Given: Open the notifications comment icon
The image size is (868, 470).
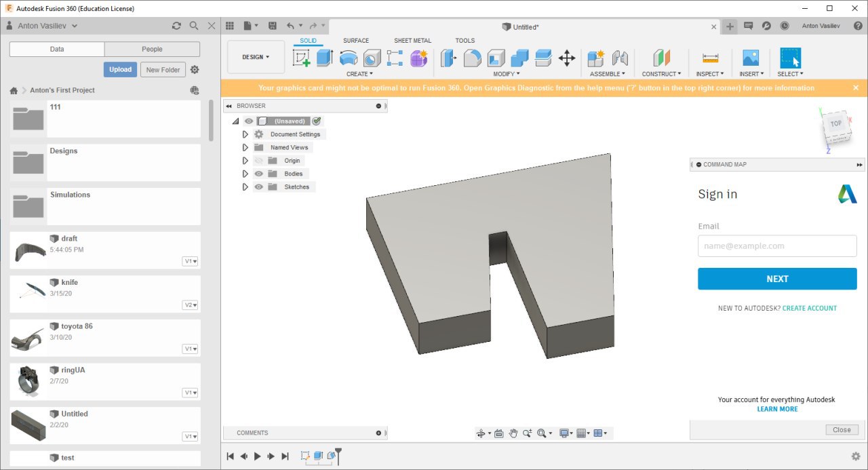Looking at the screenshot, I should click(x=748, y=26).
